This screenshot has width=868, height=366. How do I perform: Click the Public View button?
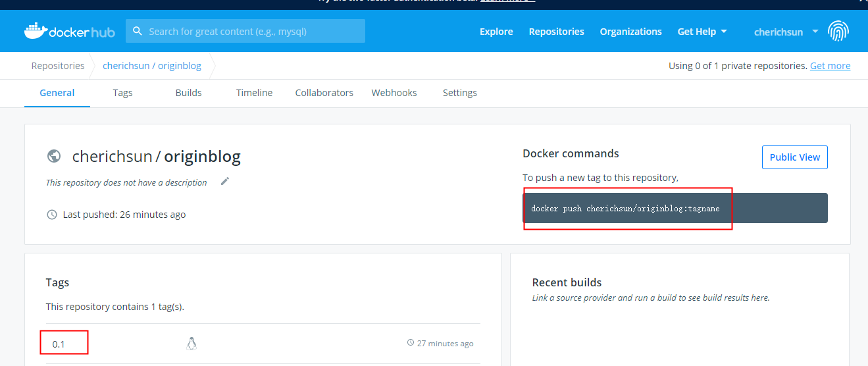click(795, 157)
